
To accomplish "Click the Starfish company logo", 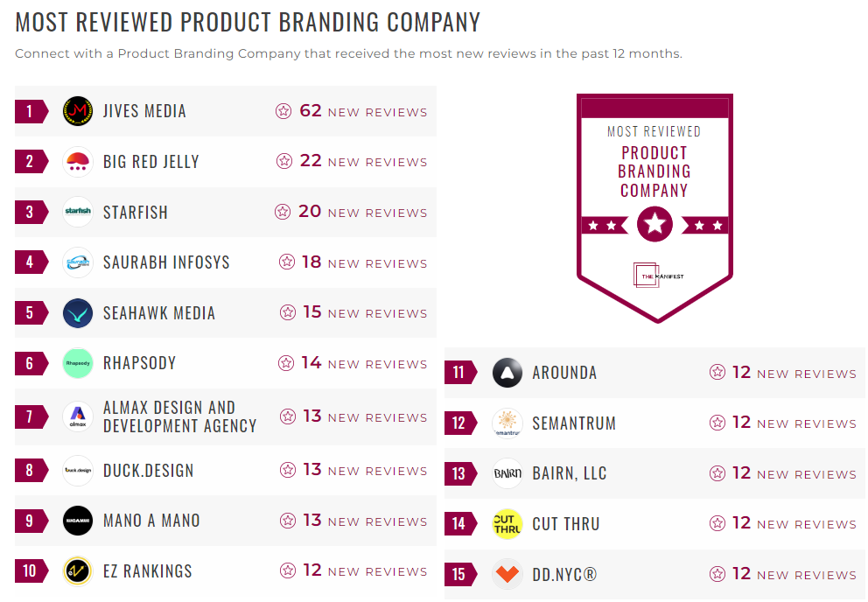I will 78,212.
